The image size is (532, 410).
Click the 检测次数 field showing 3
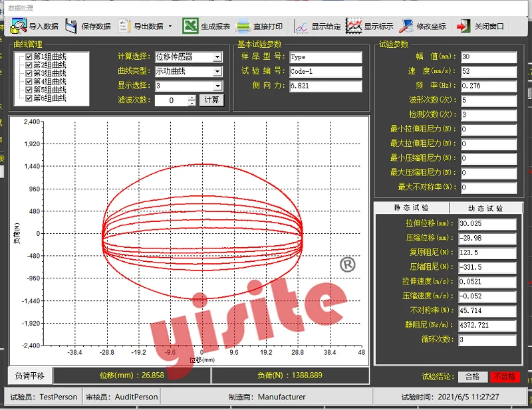click(x=489, y=115)
